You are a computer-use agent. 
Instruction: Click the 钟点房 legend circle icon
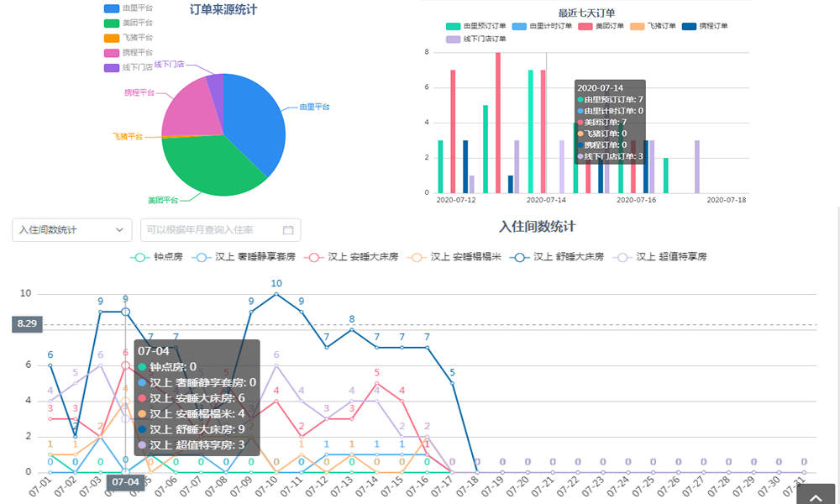point(139,257)
